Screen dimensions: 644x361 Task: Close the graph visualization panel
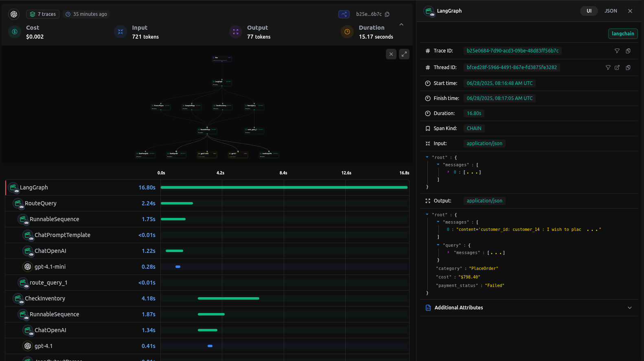pos(391,54)
